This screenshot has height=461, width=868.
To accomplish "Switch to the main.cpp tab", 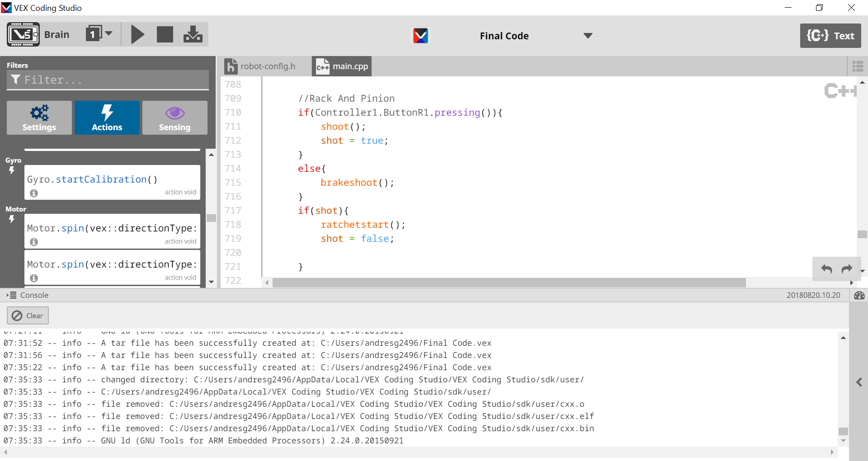I will click(342, 66).
